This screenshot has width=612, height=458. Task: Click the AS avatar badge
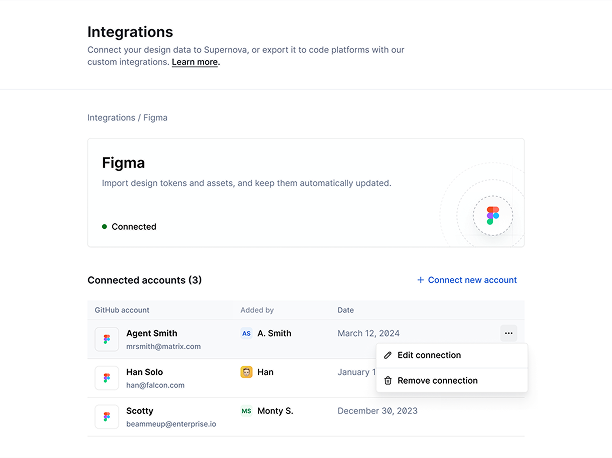tap(246, 333)
